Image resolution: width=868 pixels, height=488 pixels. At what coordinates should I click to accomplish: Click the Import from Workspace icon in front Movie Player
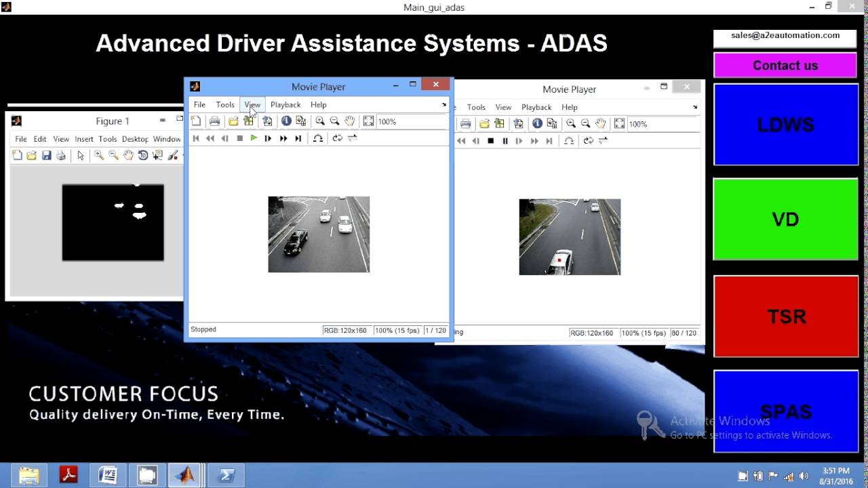tap(248, 121)
